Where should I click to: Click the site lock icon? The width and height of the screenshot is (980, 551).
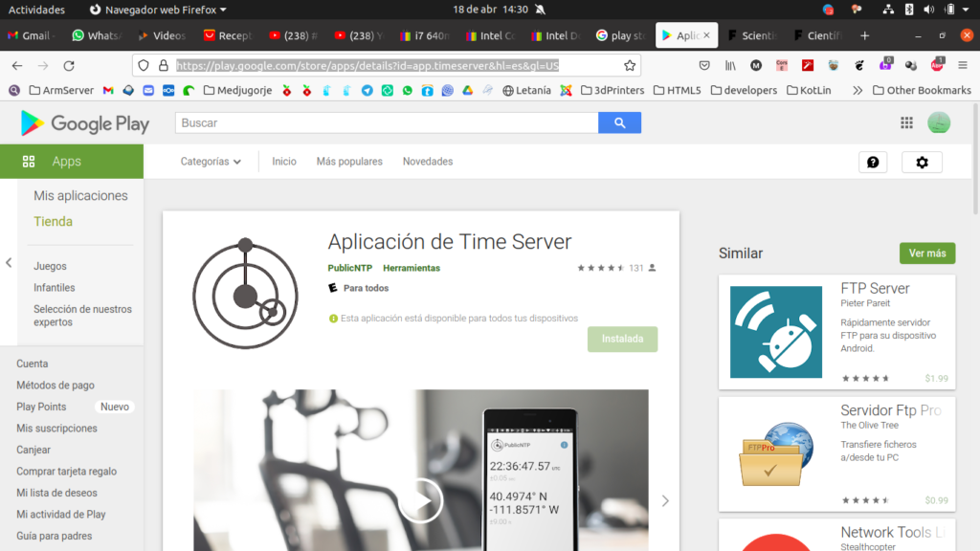(164, 66)
